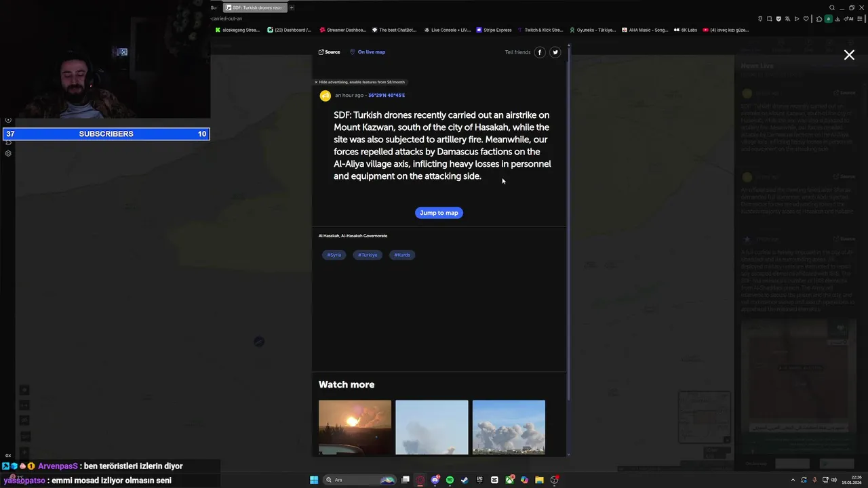Open the third Watch more smoke thumbnail
868x488 pixels.
[509, 427]
